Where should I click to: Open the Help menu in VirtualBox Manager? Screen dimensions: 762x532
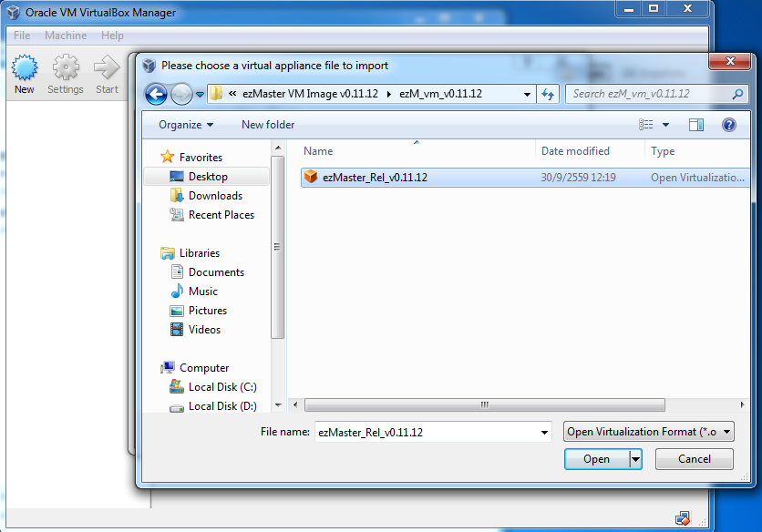[112, 36]
